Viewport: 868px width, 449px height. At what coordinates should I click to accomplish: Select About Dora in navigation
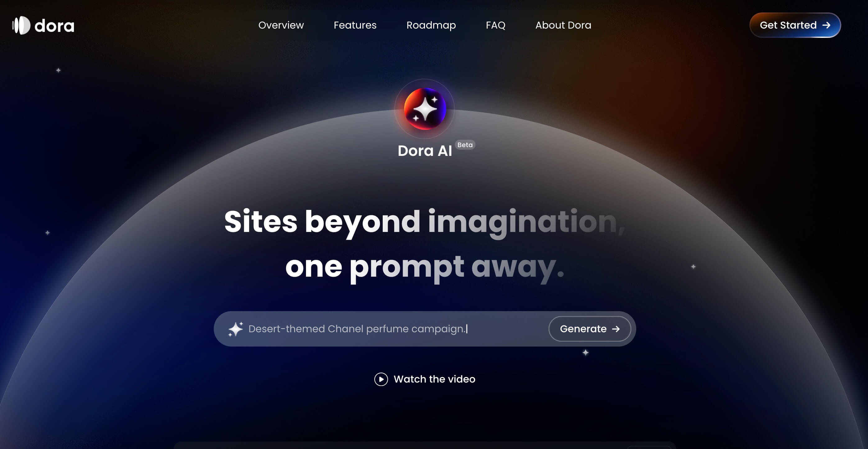563,25
